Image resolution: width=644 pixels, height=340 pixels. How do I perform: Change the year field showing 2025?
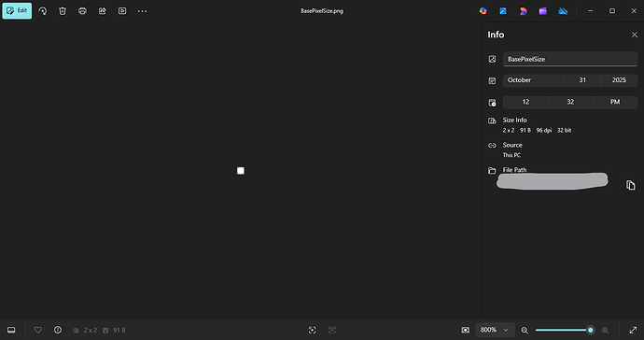pyautogui.click(x=619, y=80)
